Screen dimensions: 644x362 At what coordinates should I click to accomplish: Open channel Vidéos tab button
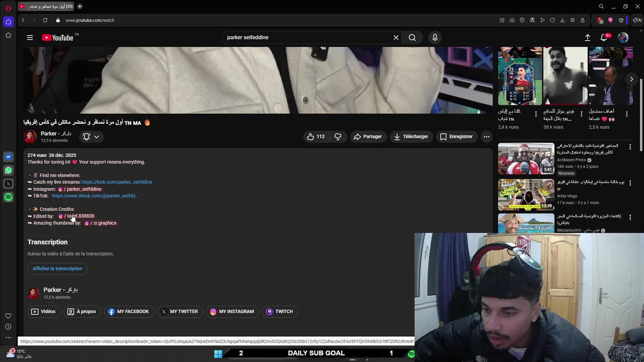coord(43,312)
